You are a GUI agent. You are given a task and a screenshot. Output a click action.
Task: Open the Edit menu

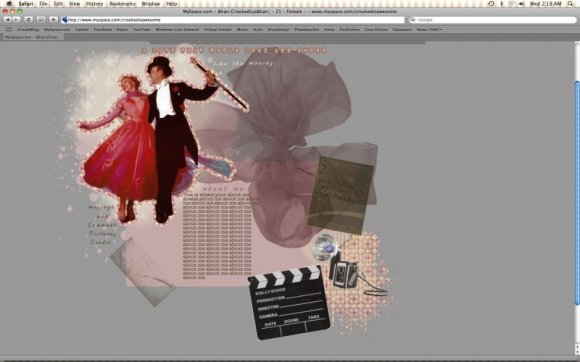point(58,4)
